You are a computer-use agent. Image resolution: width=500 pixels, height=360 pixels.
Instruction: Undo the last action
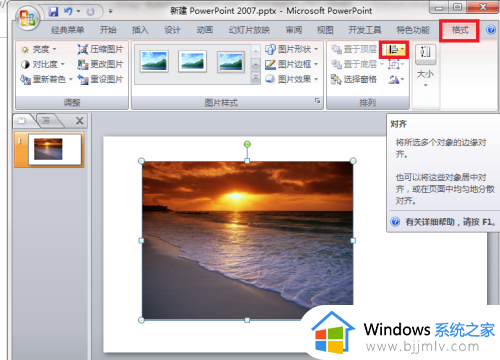coord(68,12)
